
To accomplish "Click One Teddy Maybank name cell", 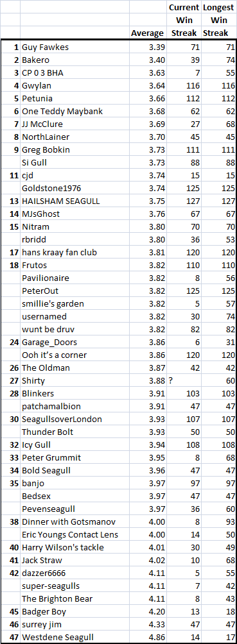I will tap(75, 112).
